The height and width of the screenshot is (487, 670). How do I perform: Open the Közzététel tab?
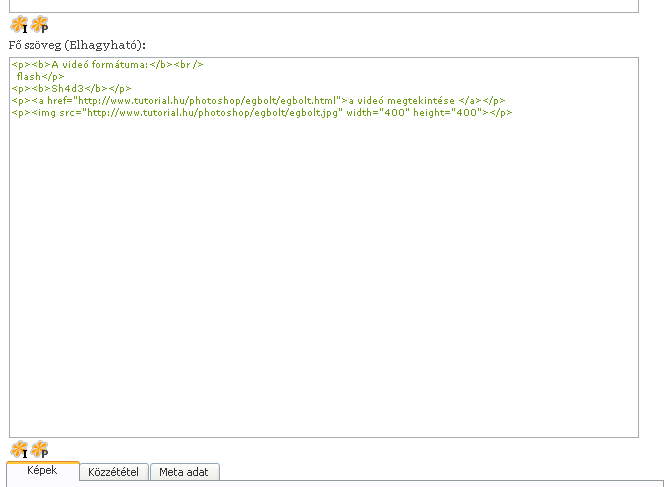[116, 472]
